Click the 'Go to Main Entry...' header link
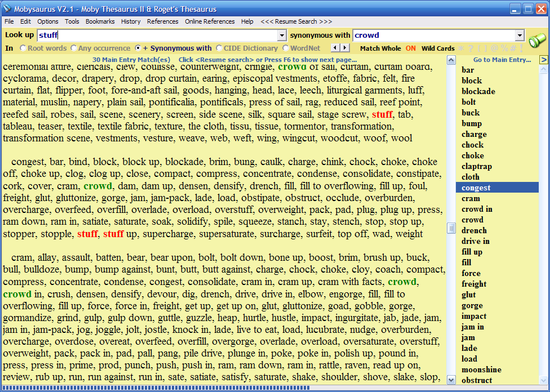The width and height of the screenshot is (550, 392). [502, 60]
